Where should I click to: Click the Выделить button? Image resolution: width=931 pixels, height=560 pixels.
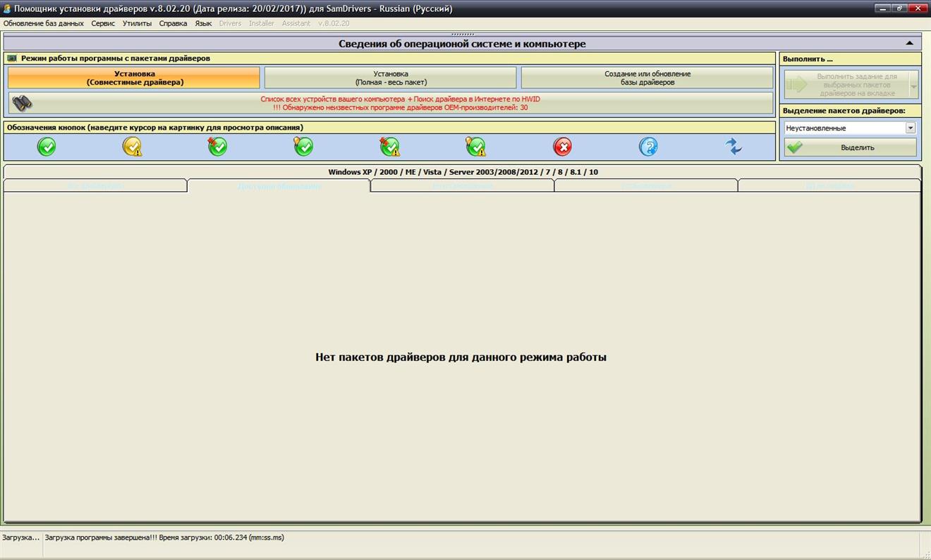pyautogui.click(x=850, y=147)
